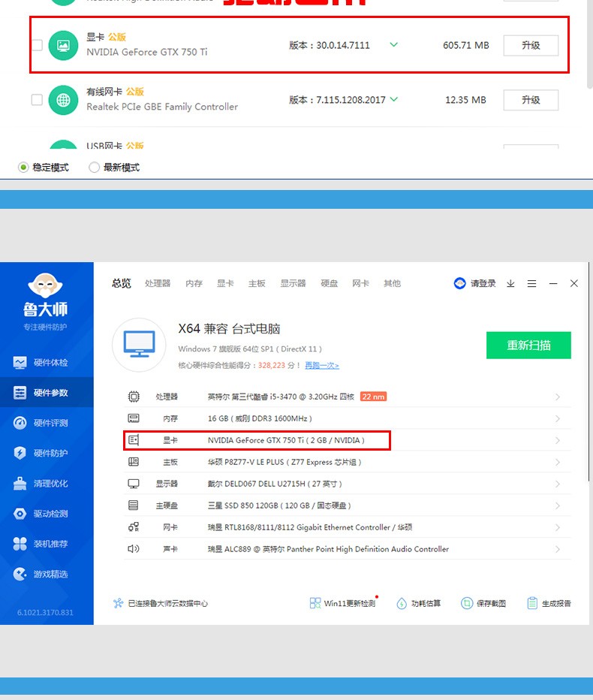Expand 显卡 row chevron for GTX 750 Ti
The height and width of the screenshot is (700, 593).
(x=557, y=441)
